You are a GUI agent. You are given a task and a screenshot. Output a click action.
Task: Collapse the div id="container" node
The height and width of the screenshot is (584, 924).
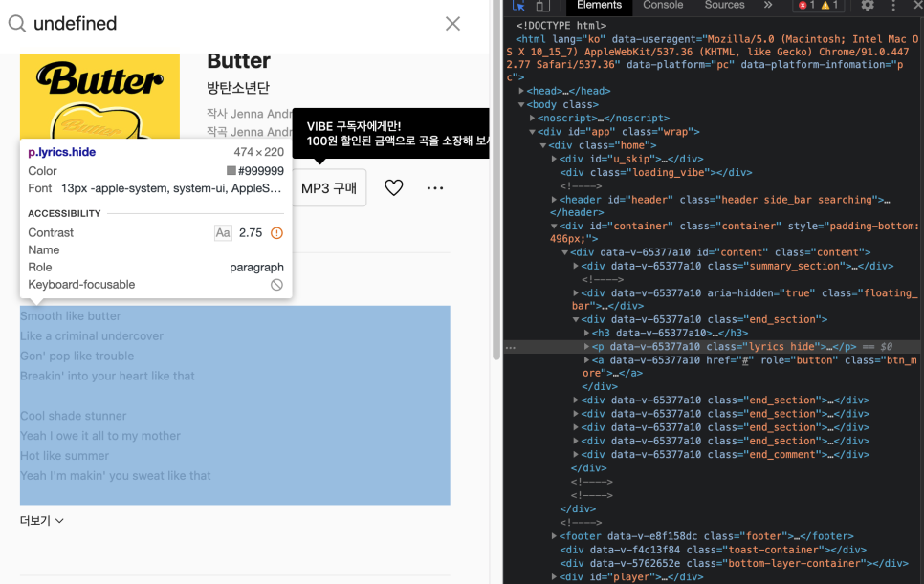pyautogui.click(x=554, y=226)
